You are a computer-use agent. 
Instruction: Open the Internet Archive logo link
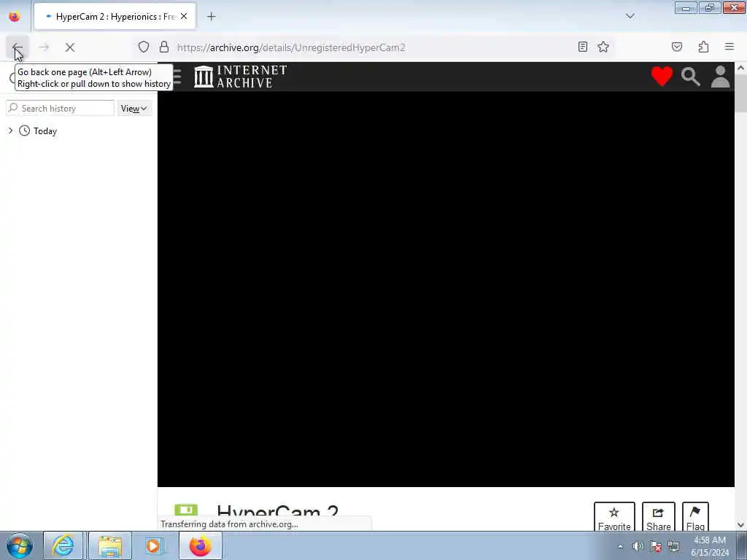(241, 76)
